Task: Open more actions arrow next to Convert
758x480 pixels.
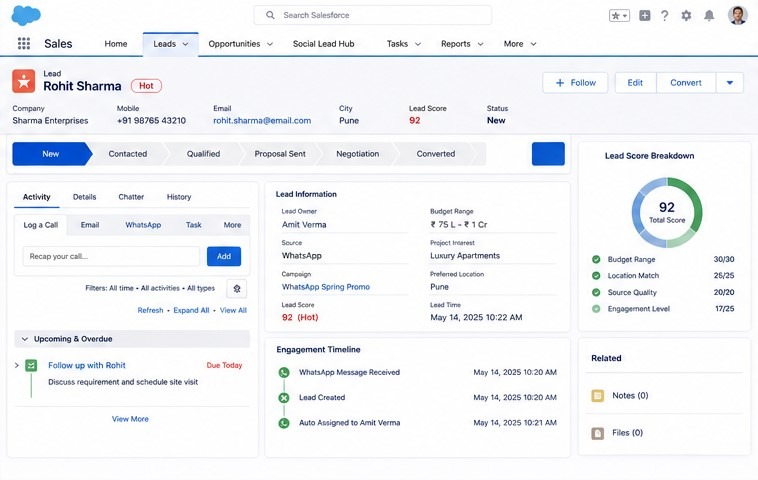Action: pos(729,83)
